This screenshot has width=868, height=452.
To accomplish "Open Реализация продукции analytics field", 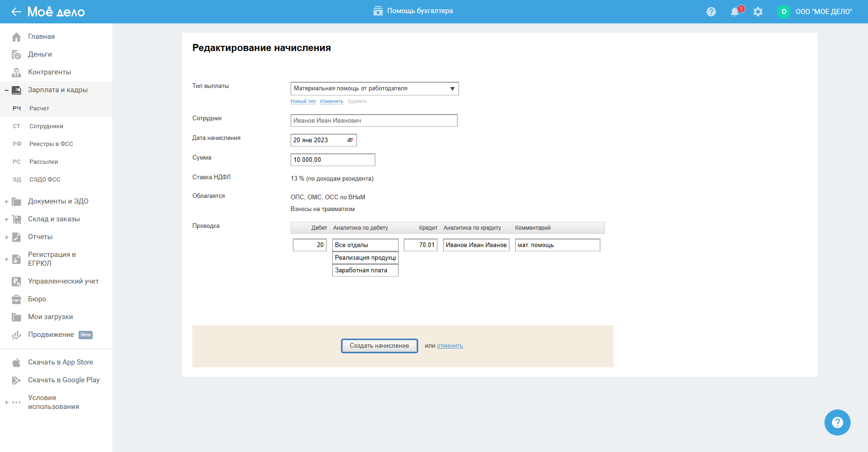I will [x=365, y=257].
